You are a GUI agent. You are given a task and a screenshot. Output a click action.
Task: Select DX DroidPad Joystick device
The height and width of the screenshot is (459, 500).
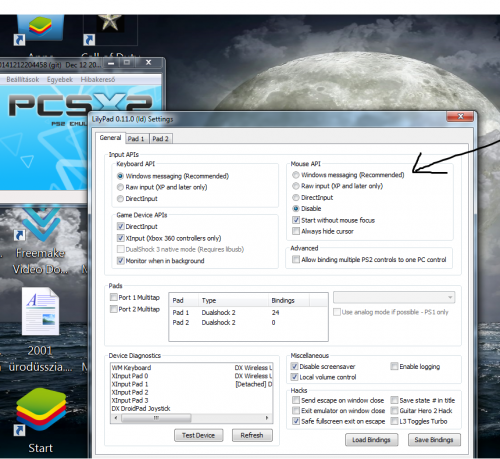point(141,408)
